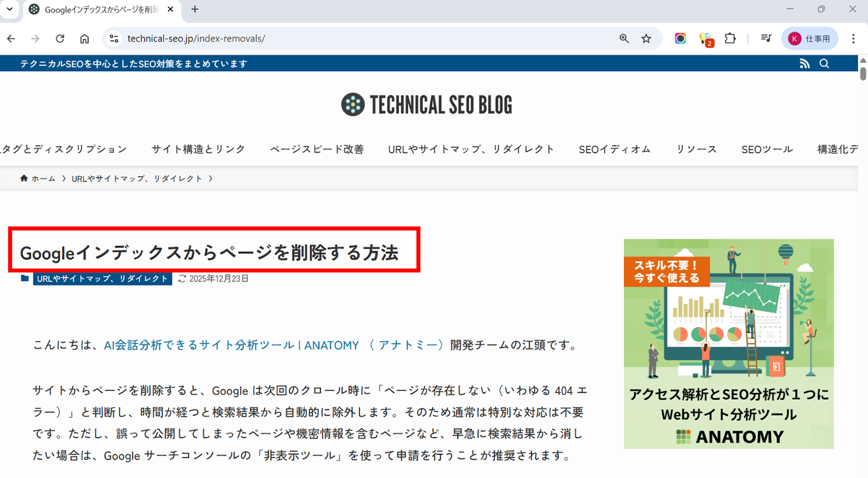868x478 pixels.
Task: Open the browser home page
Action: click(x=84, y=39)
